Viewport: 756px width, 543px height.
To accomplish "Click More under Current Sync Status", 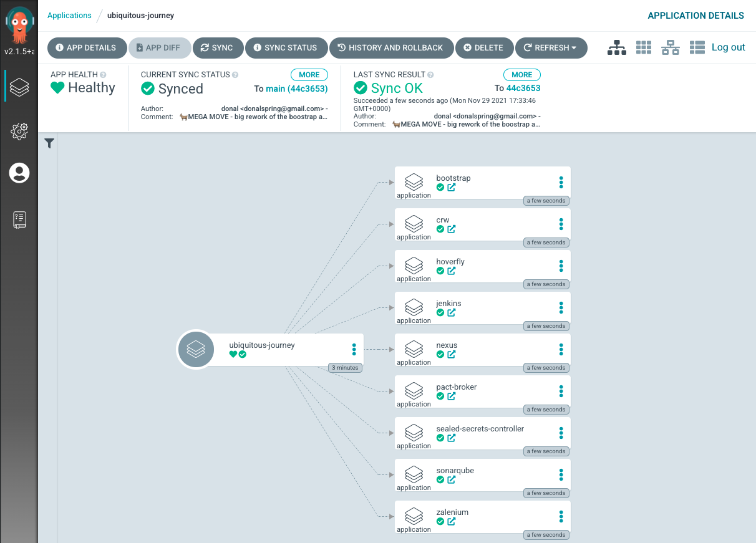I will 309,75.
